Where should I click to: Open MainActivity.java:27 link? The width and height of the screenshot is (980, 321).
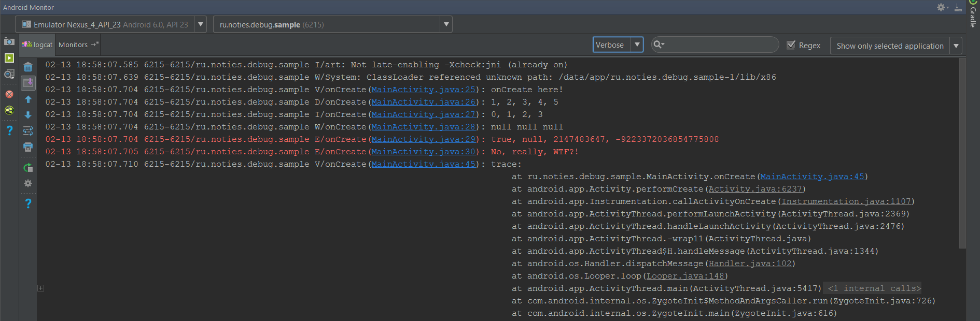(424, 114)
